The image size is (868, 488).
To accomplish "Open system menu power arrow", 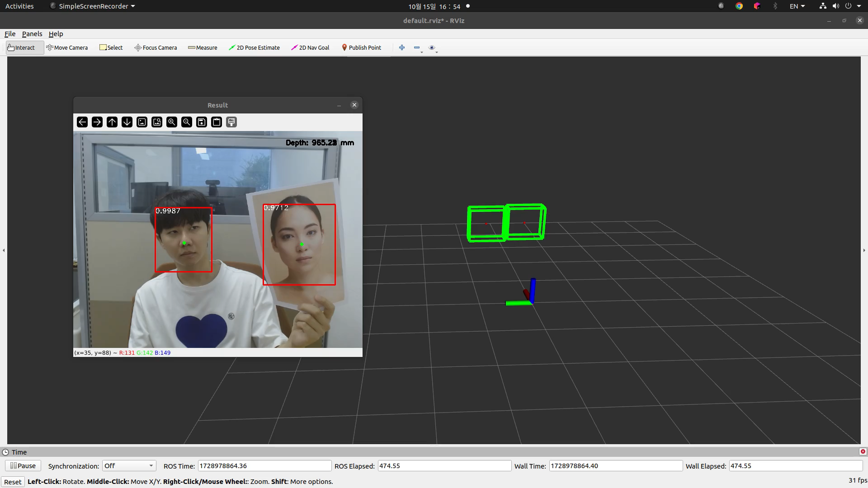I will pyautogui.click(x=859, y=6).
